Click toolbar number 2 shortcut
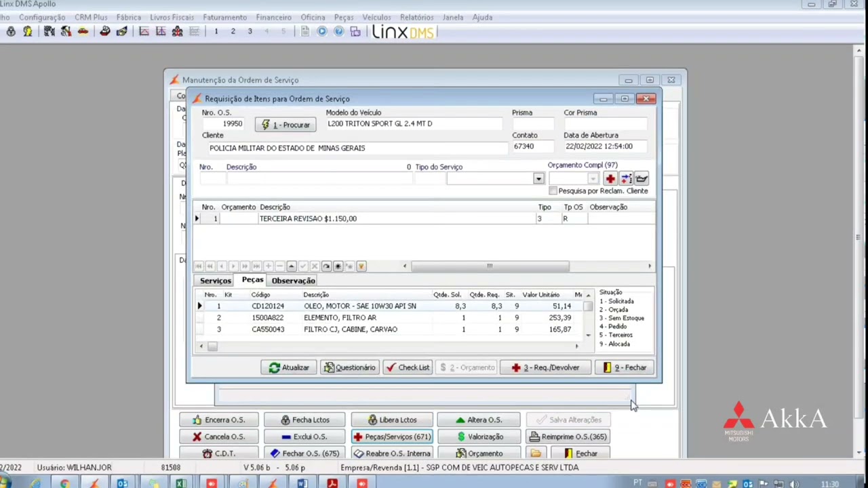The height and width of the screenshot is (488, 868). click(233, 31)
